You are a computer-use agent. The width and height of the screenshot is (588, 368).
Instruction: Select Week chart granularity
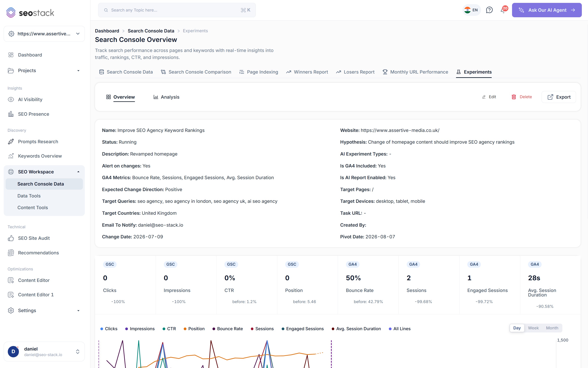coord(533,328)
